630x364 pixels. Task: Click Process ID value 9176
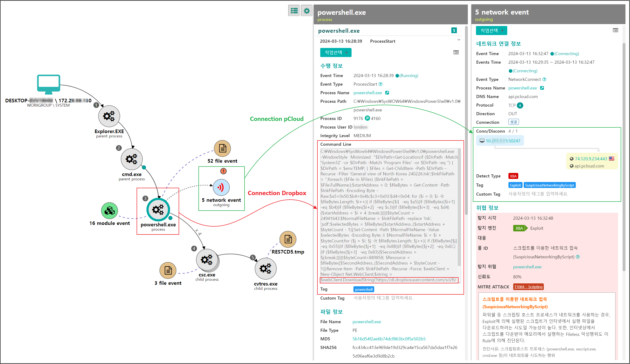point(358,118)
